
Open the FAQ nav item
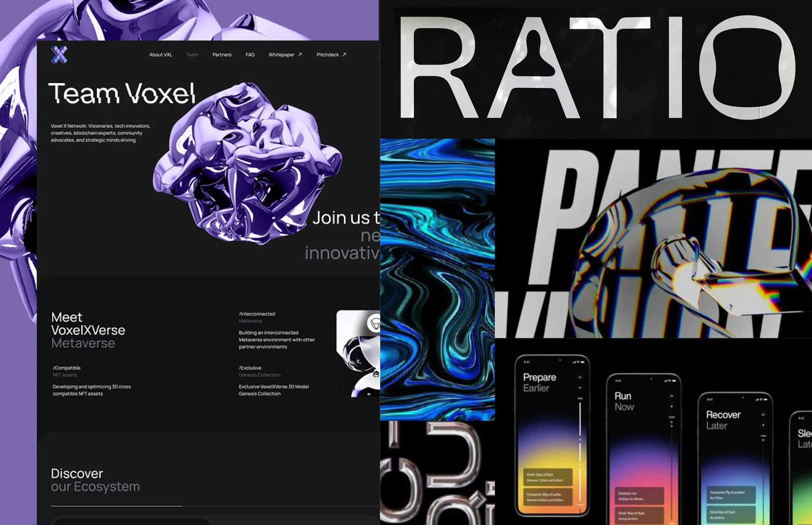[250, 55]
